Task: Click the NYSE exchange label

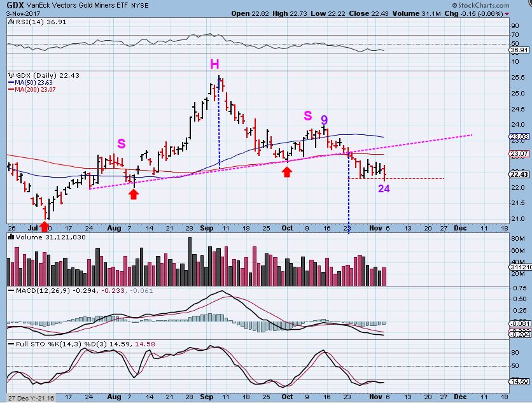Action: (139, 6)
